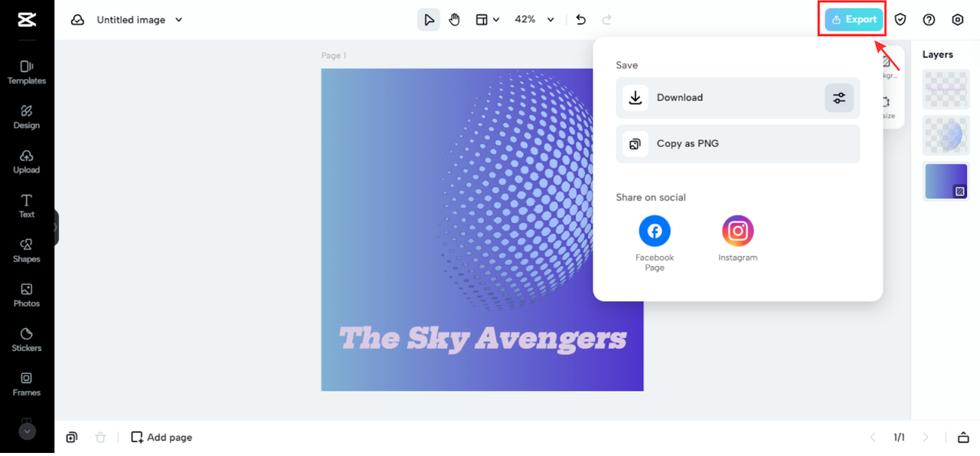980x456 pixels.
Task: Open the help question mark icon
Action: (929, 20)
